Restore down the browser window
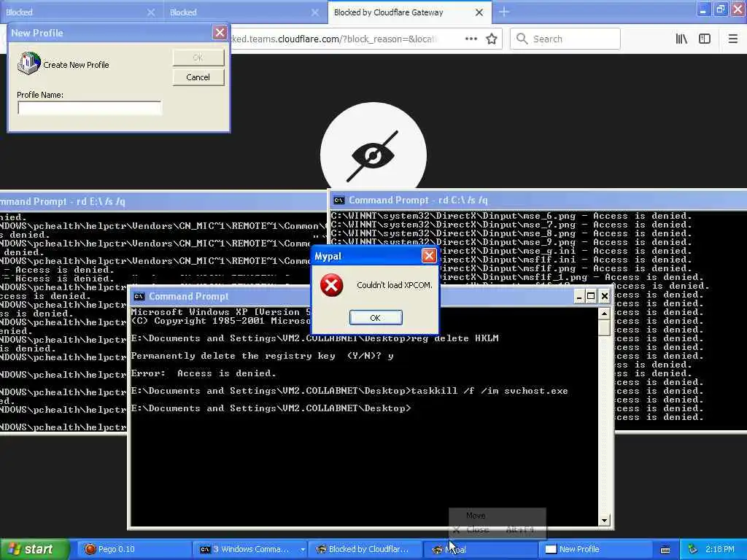The height and width of the screenshot is (560, 747). (720, 9)
